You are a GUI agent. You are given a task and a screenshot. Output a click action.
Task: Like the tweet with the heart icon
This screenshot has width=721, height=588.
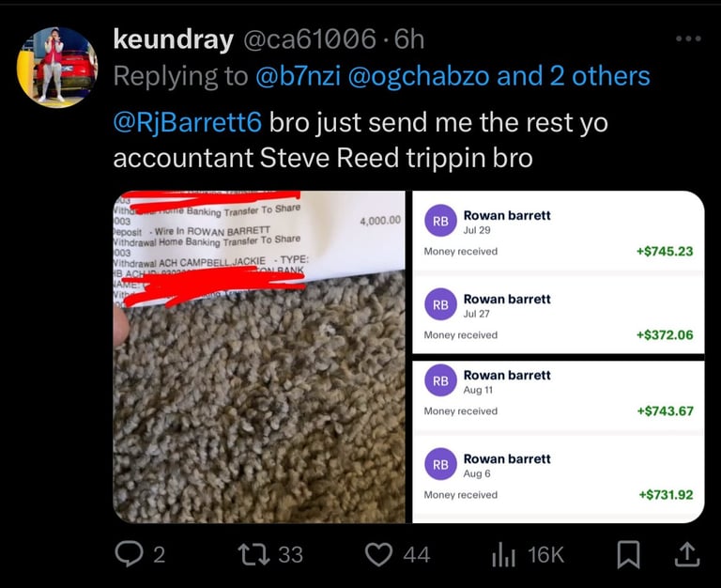click(378, 554)
